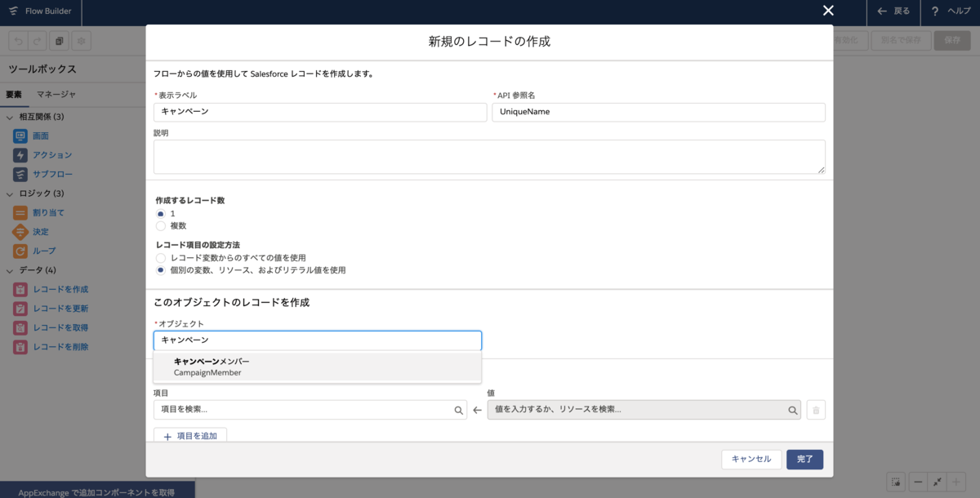Click the 決定 (Decision) diamond icon
Image resolution: width=980 pixels, height=498 pixels.
click(23, 232)
